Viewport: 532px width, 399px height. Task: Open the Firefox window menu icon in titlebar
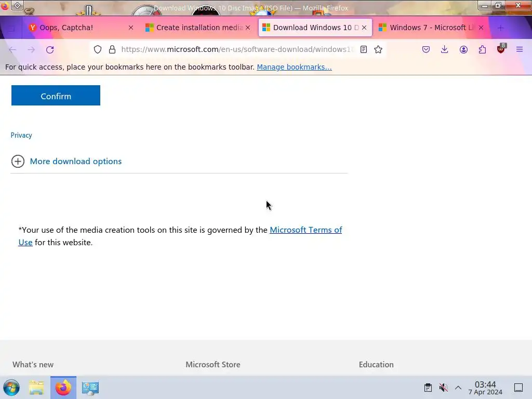[5, 5]
